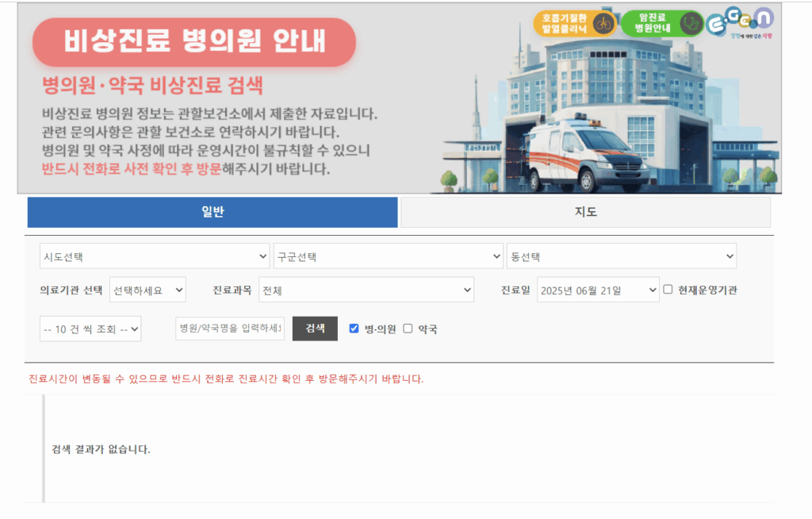Click the red 진료시간이 변동될 수 notice text
The width and height of the screenshot is (812, 519).
point(226,379)
